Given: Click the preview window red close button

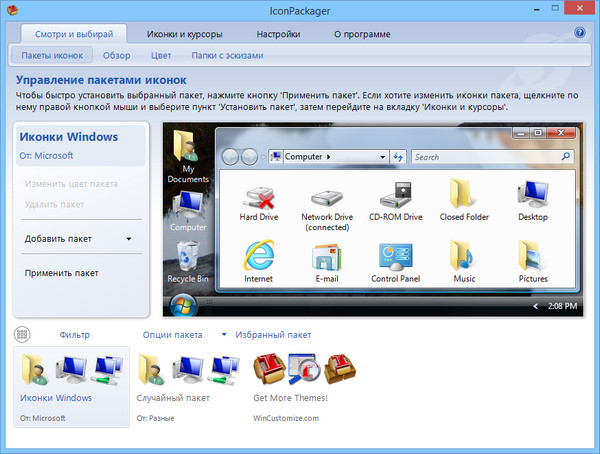Looking at the screenshot, I should [561, 133].
